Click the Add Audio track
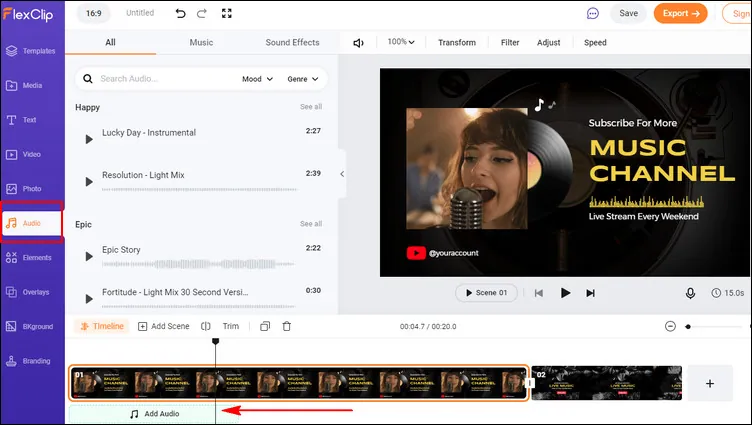The image size is (752, 425). (x=154, y=413)
